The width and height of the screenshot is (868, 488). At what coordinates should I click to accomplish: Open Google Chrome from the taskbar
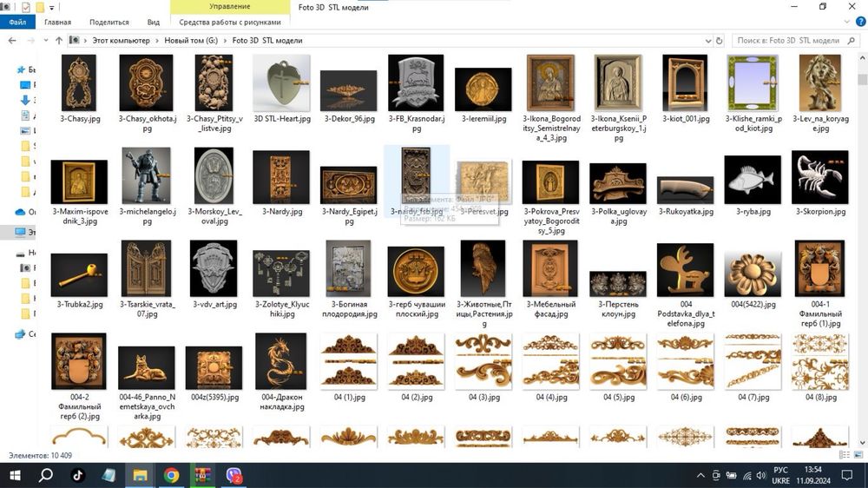pos(171,475)
